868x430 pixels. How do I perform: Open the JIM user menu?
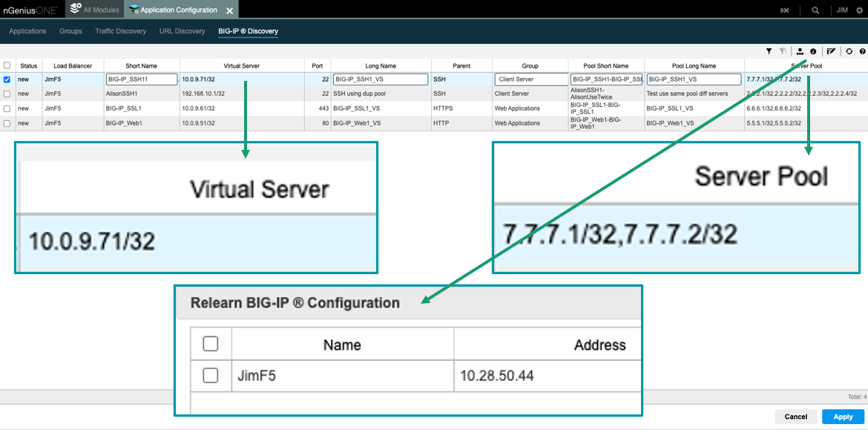842,10
